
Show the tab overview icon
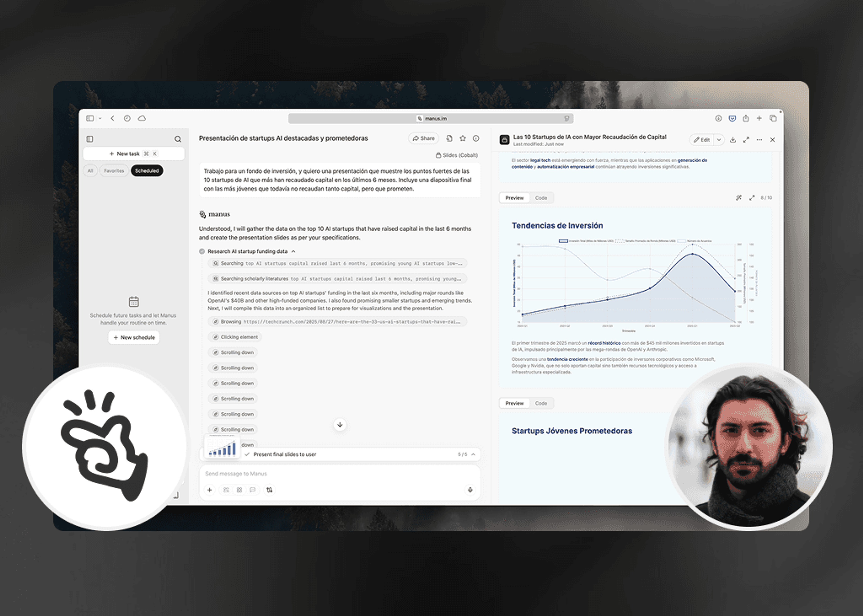pyautogui.click(x=773, y=118)
